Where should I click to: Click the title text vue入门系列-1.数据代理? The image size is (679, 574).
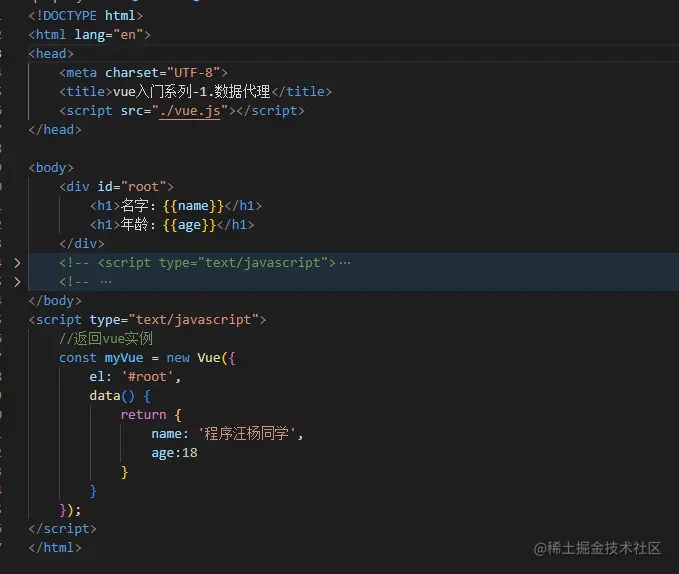pyautogui.click(x=191, y=92)
